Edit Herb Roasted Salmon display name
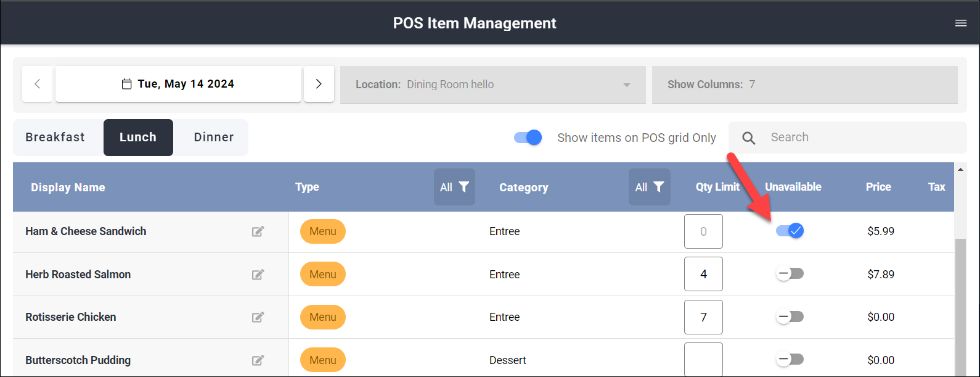The image size is (980, 377). [258, 275]
